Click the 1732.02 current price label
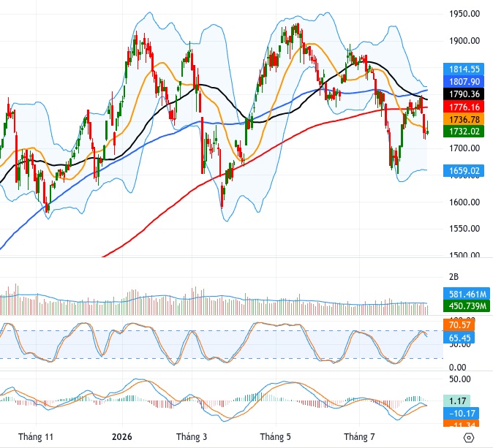493x448 pixels. coord(464,131)
